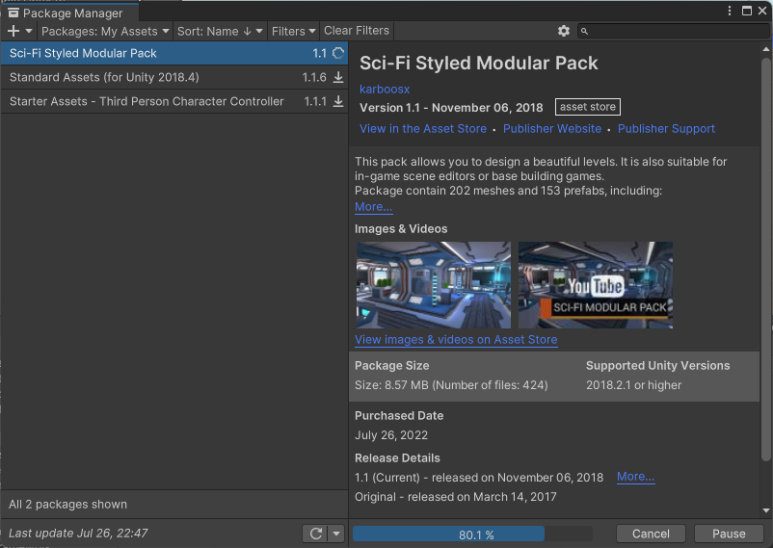773x548 pixels.
Task: Click the Size: 8.57 MB text
Action: click(452, 385)
